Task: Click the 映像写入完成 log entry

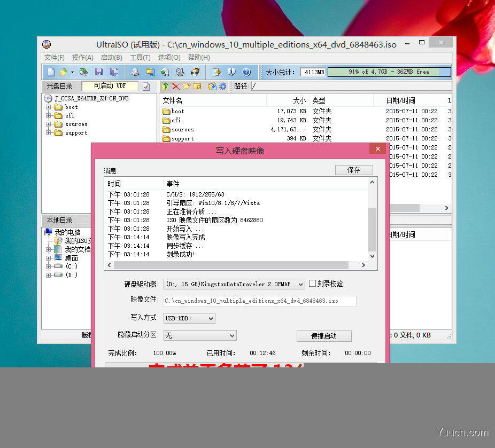Action: coord(185,237)
